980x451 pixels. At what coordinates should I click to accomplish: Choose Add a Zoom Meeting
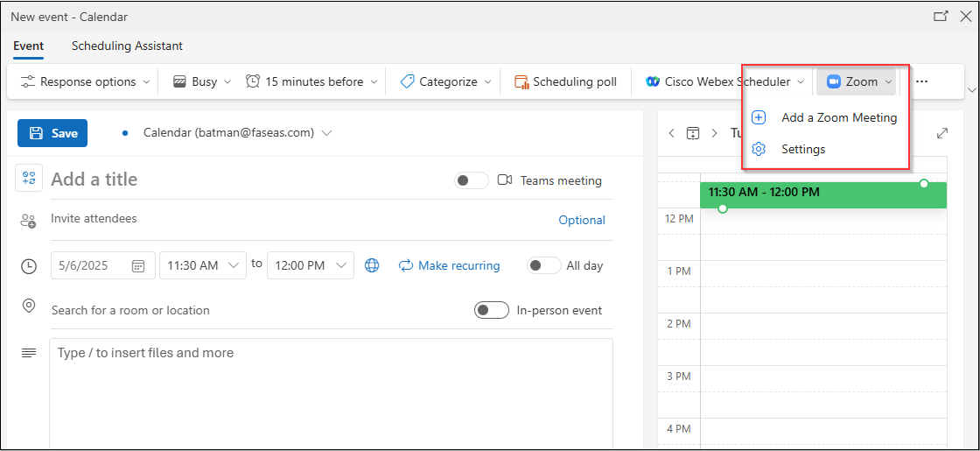[x=825, y=117]
